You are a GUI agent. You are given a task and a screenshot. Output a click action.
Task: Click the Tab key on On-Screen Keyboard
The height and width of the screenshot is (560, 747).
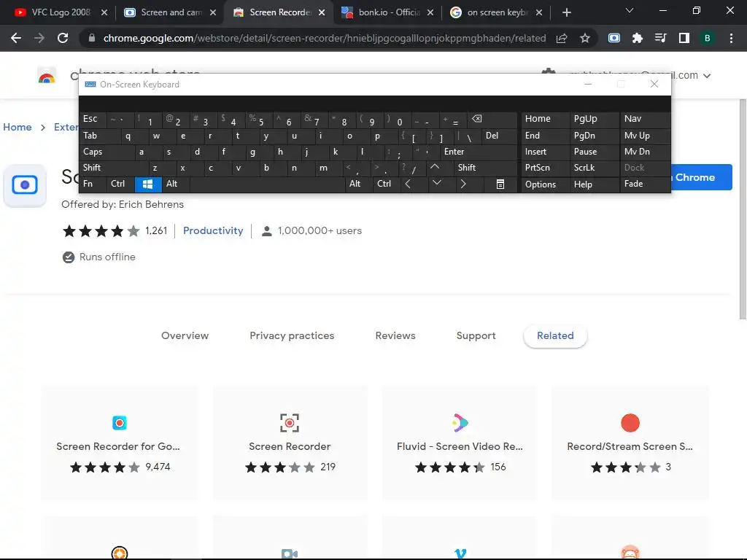coord(100,136)
